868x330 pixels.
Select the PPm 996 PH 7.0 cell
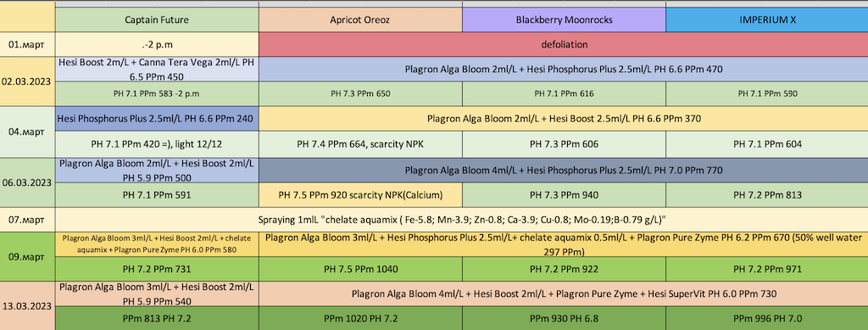click(x=766, y=319)
